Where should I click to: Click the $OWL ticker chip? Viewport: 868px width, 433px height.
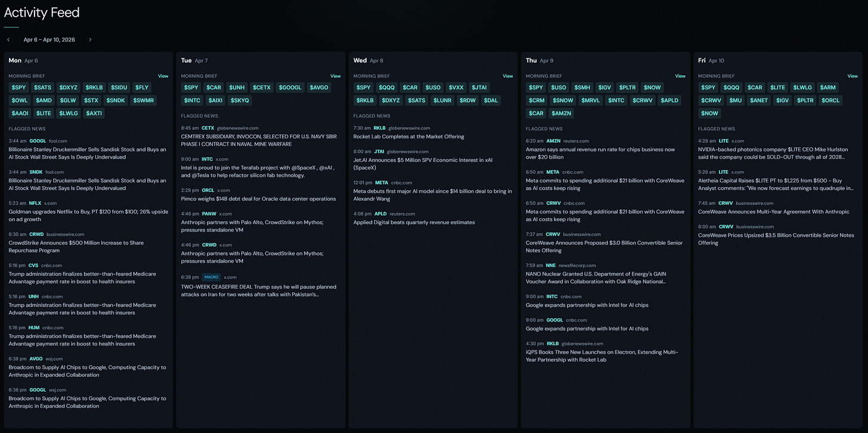coord(20,101)
